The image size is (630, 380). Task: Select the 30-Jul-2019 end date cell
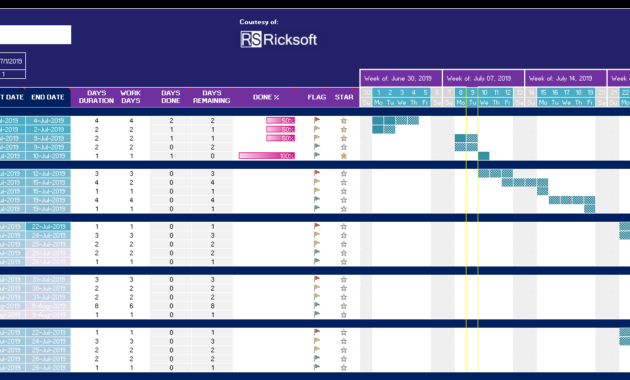(x=48, y=288)
